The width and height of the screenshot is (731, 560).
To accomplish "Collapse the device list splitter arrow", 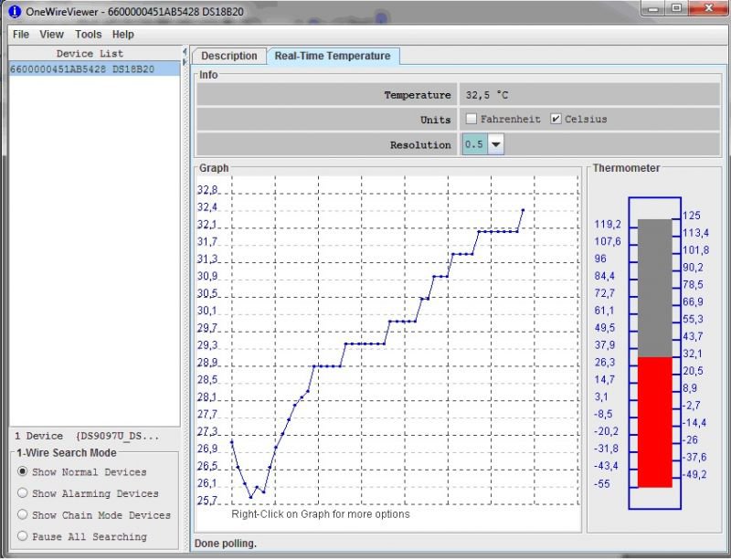I will click(x=185, y=51).
